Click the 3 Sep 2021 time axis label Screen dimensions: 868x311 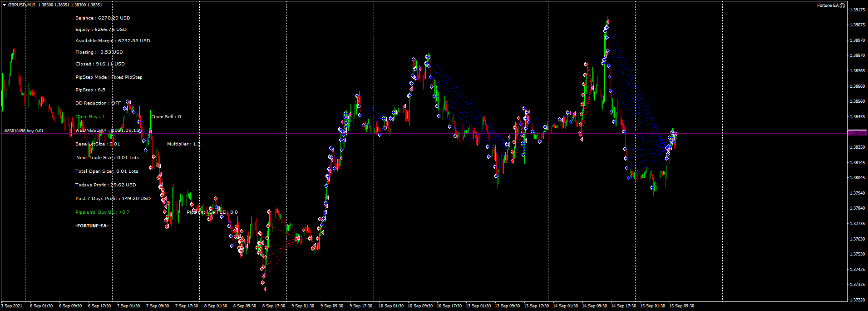click(x=12, y=306)
